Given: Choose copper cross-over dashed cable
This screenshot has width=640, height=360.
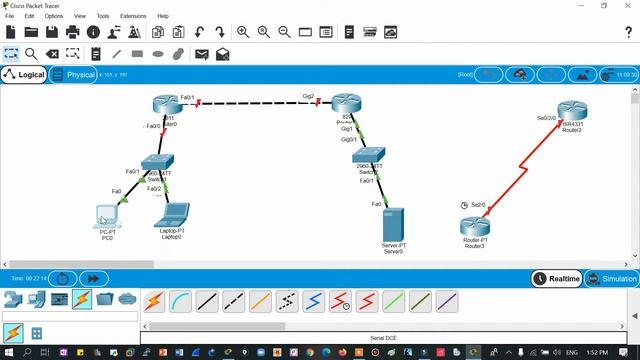Looking at the screenshot, I should coord(233,302).
